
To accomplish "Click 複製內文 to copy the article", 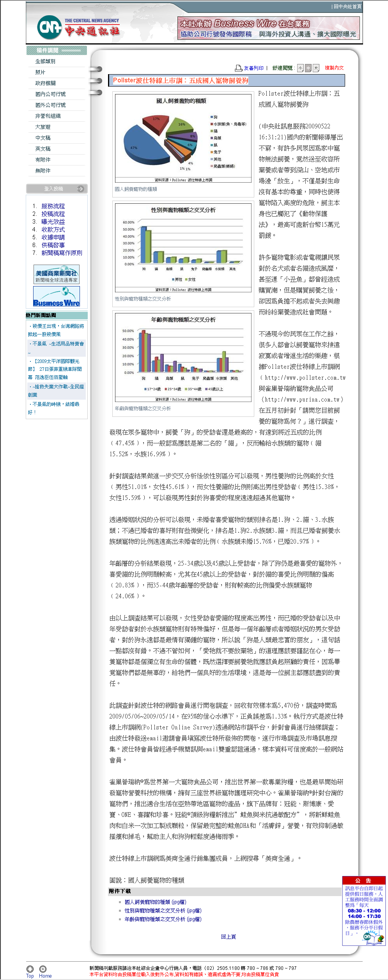I will [334, 68].
